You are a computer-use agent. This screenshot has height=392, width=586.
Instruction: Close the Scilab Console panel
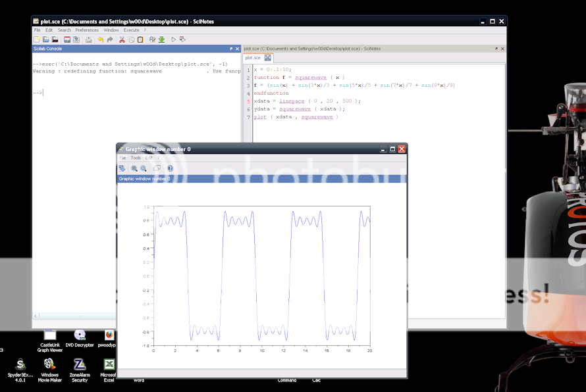click(237, 49)
